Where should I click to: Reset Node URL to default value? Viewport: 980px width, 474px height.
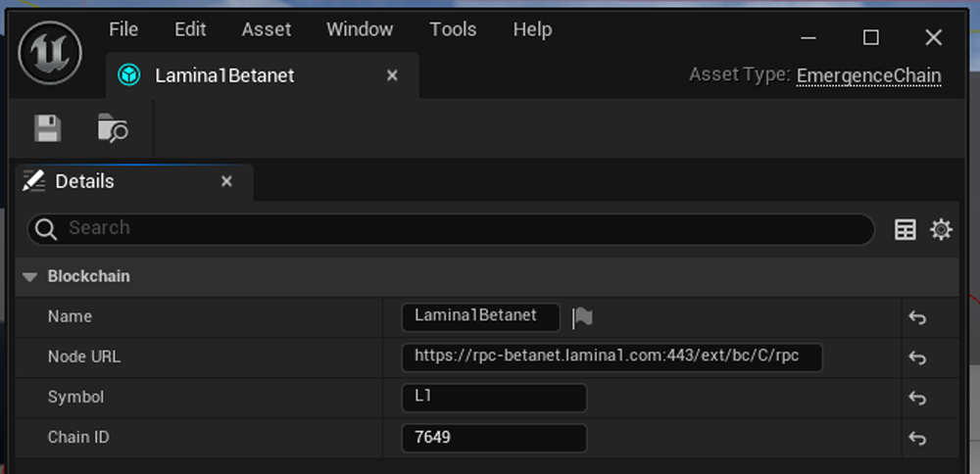coord(917,357)
